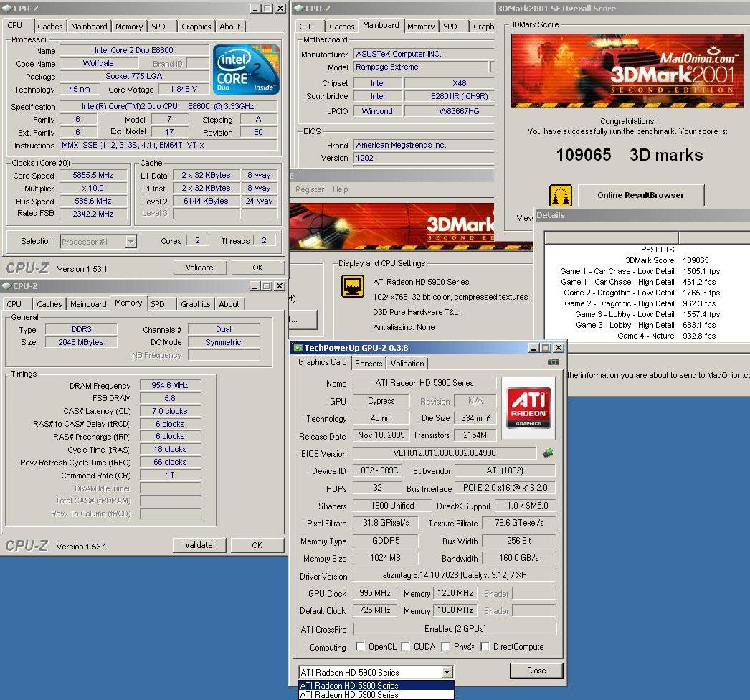Click the GPU-Z screenshot camera icon
750x700 pixels.
click(554, 362)
